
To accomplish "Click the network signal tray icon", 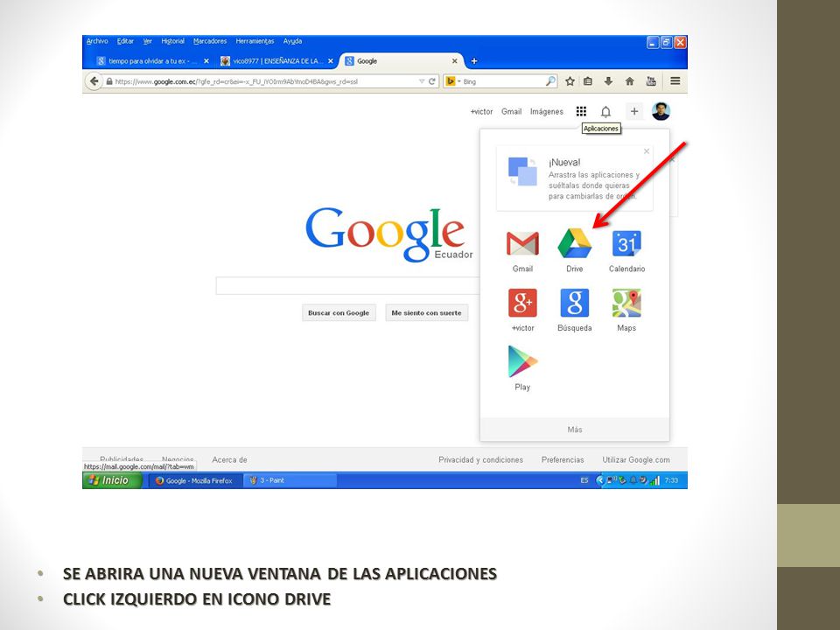I will pyautogui.click(x=655, y=480).
